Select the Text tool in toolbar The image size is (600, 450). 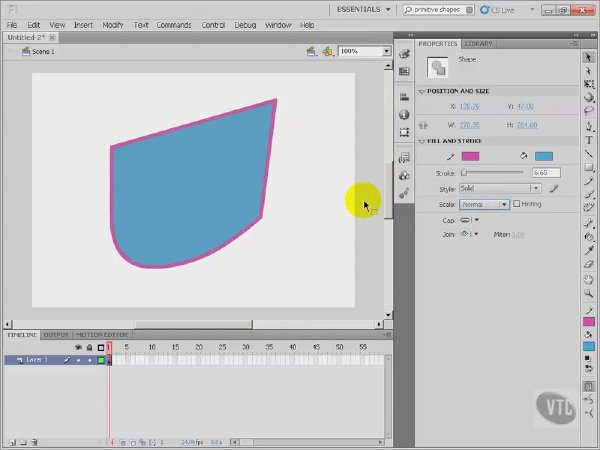point(589,140)
